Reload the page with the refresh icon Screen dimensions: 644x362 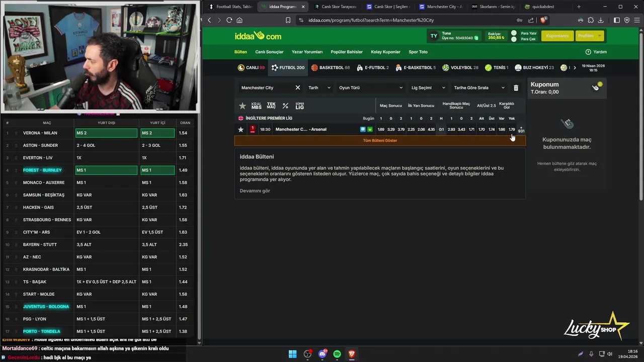[229, 20]
